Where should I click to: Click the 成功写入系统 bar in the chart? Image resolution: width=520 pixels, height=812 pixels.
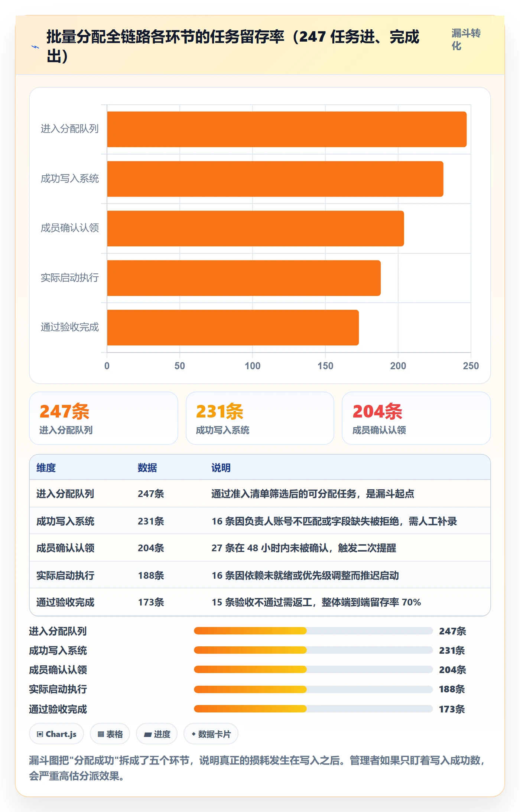(275, 179)
